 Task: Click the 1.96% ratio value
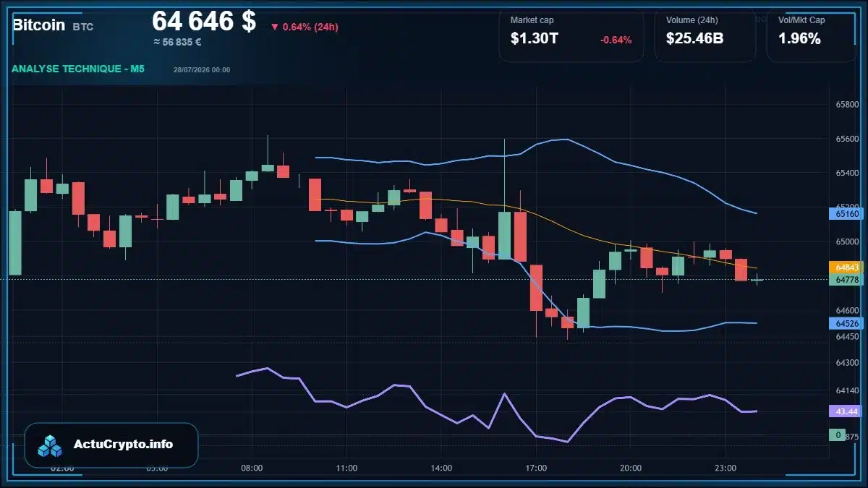pyautogui.click(x=799, y=39)
